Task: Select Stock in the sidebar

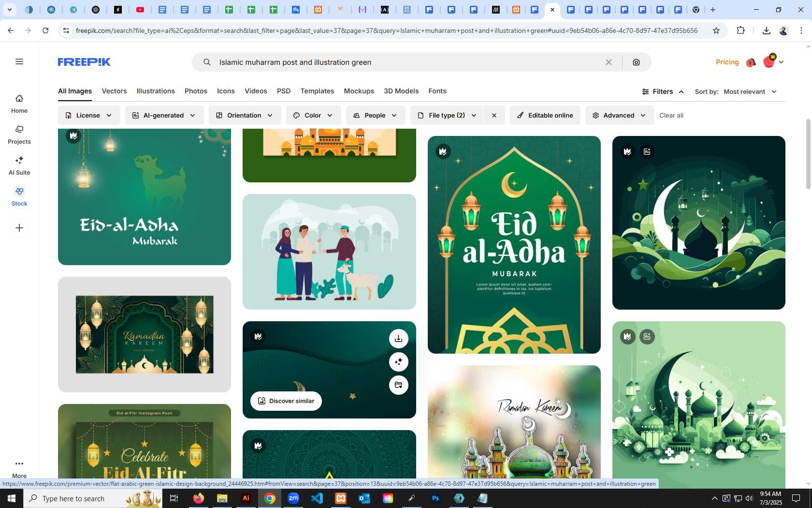Action: [x=19, y=197]
